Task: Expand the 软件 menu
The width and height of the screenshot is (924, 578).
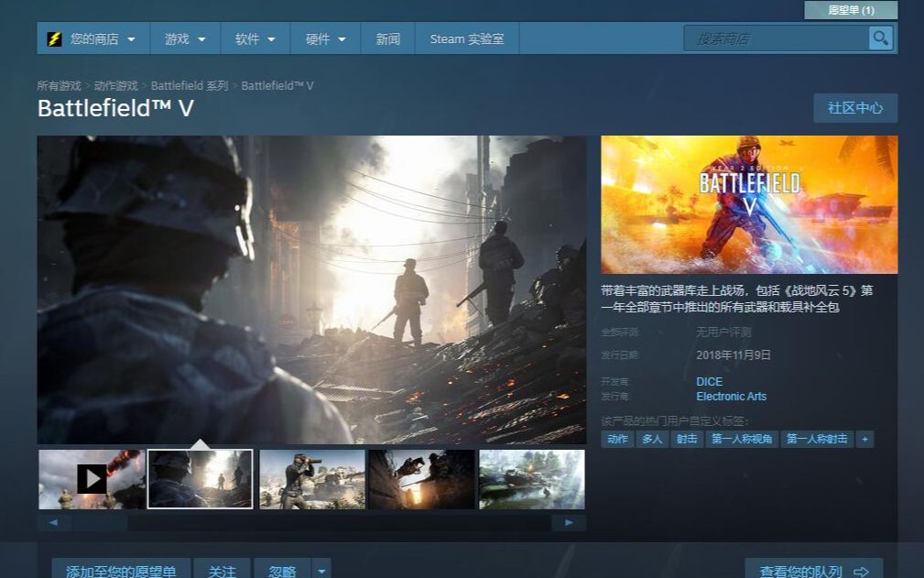Action: coord(255,38)
